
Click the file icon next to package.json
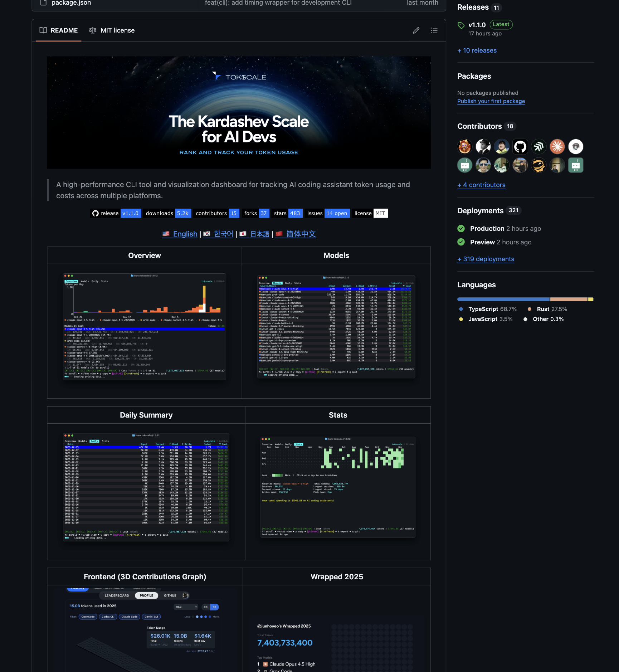43,3
